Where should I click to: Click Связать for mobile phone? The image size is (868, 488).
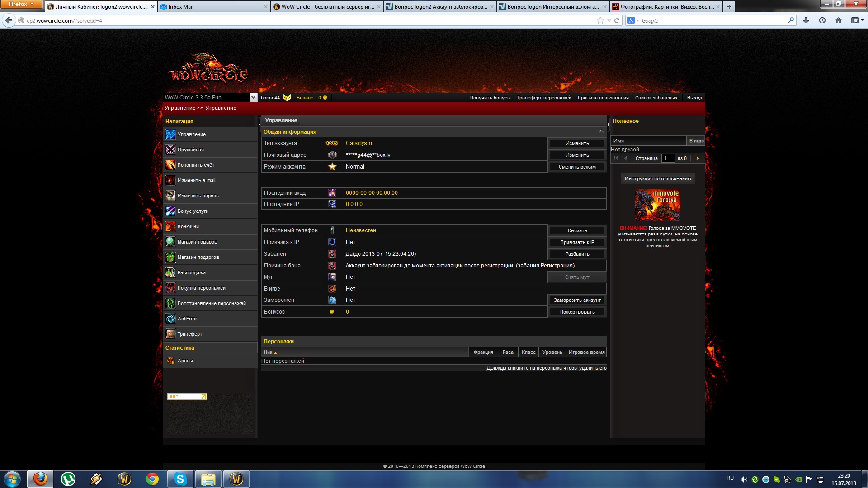[577, 230]
